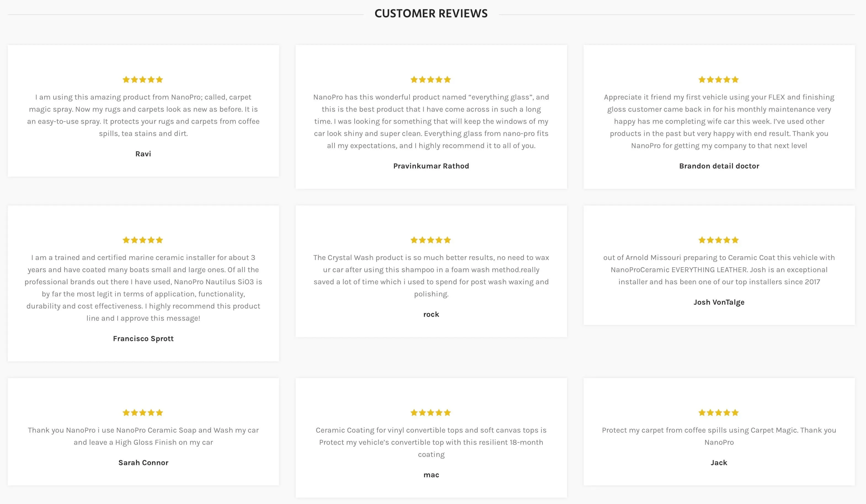Click the star rating on Sarah Connor's review
This screenshot has height=504, width=866.
[143, 413]
